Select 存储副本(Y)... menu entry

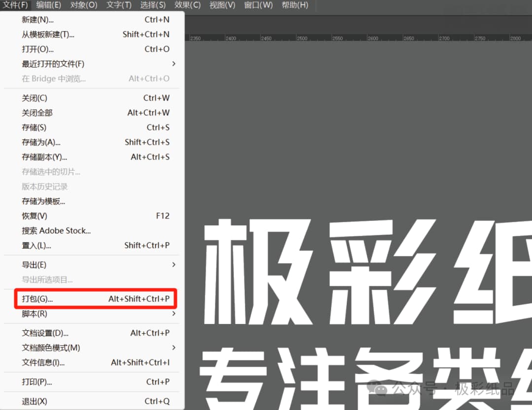point(92,157)
